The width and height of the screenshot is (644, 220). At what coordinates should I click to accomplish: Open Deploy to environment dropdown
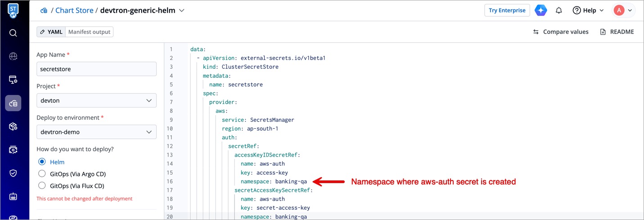pyautogui.click(x=96, y=132)
